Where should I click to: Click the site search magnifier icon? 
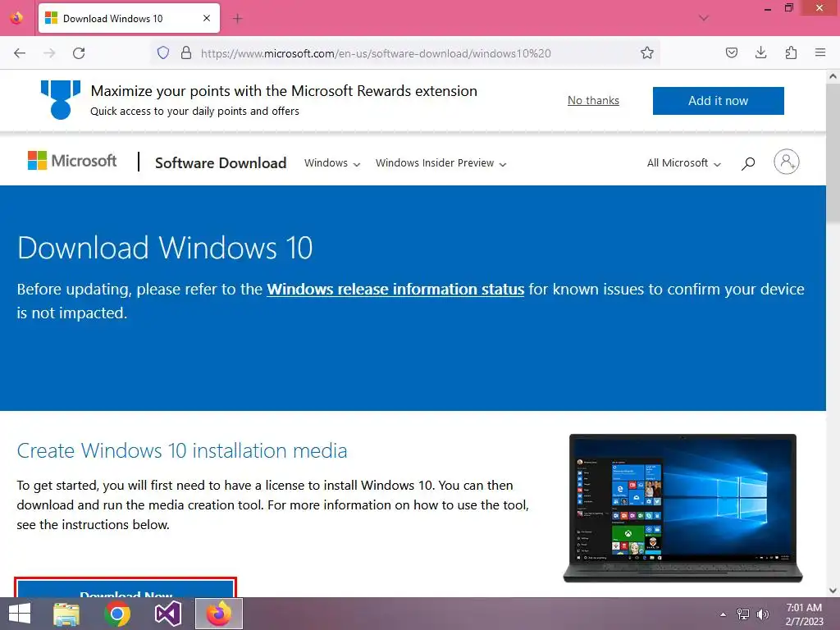tap(748, 163)
